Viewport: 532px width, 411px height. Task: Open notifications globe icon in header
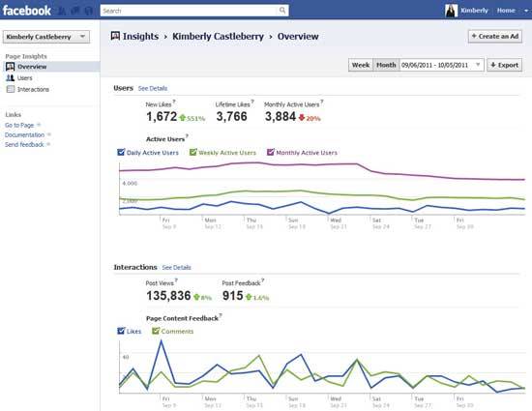tap(89, 11)
